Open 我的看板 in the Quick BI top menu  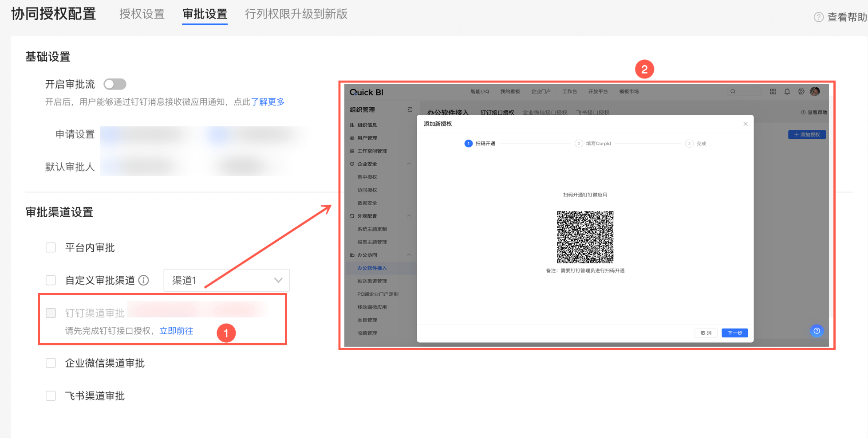tap(510, 92)
